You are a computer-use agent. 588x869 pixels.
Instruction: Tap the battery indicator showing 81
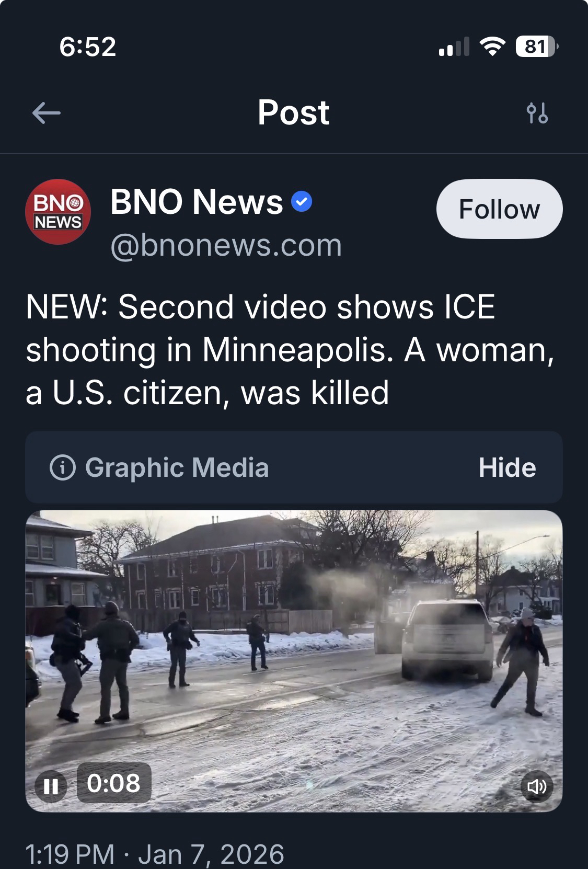537,47
